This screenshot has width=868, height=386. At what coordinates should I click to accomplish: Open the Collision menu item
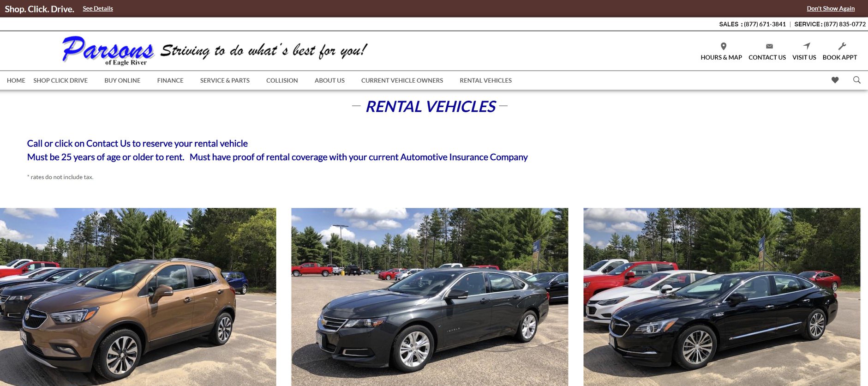282,80
